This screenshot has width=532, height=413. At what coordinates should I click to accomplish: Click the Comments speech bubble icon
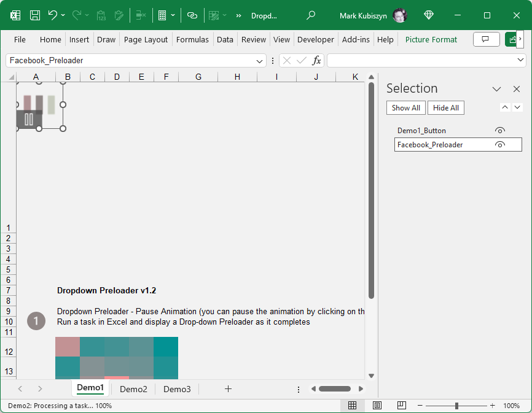click(486, 39)
